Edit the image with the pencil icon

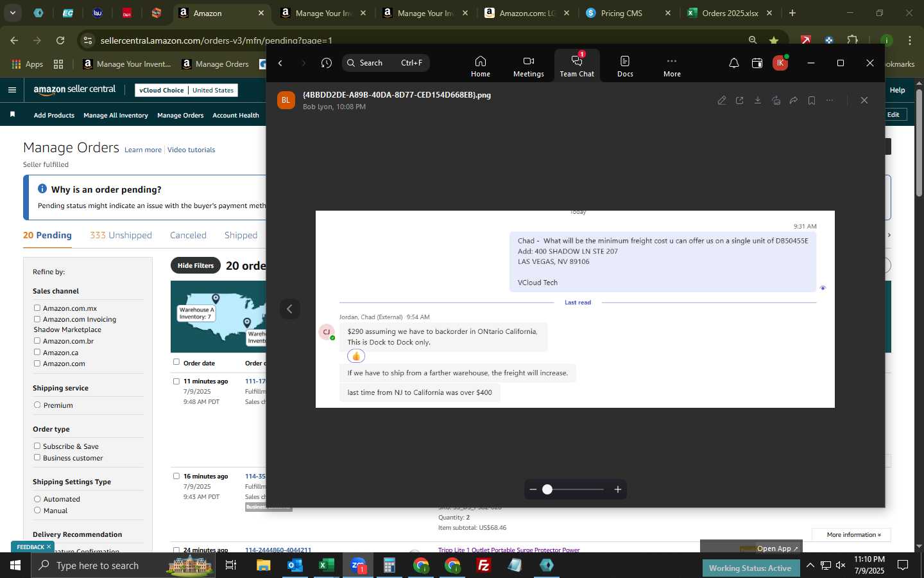(x=722, y=100)
